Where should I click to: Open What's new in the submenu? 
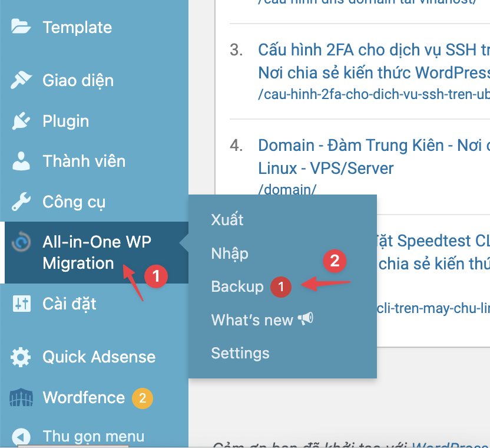252,320
